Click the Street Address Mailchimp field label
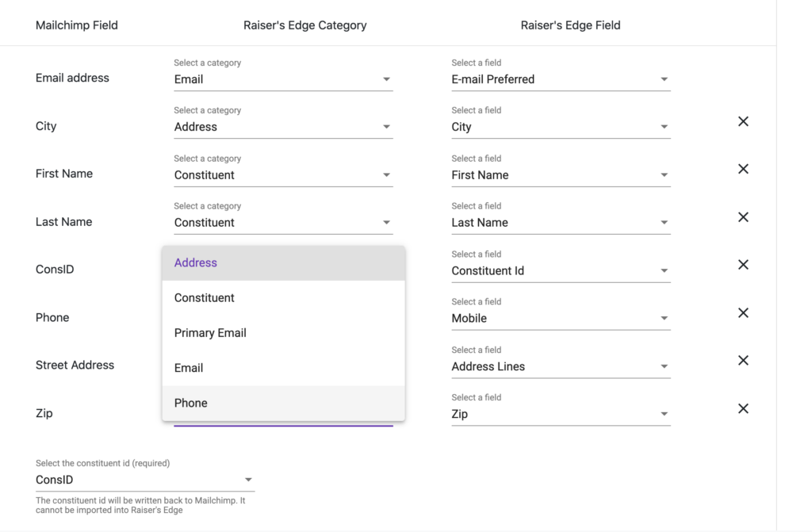The height and width of the screenshot is (532, 812). [x=75, y=366]
